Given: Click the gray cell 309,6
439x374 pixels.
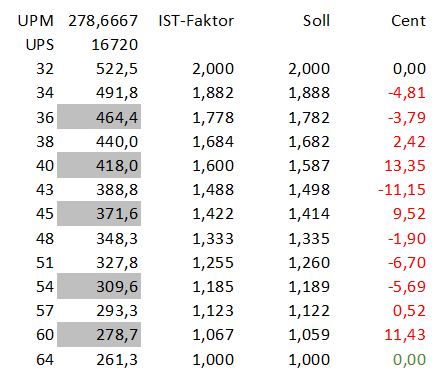Looking at the screenshot, I should pos(99,286).
